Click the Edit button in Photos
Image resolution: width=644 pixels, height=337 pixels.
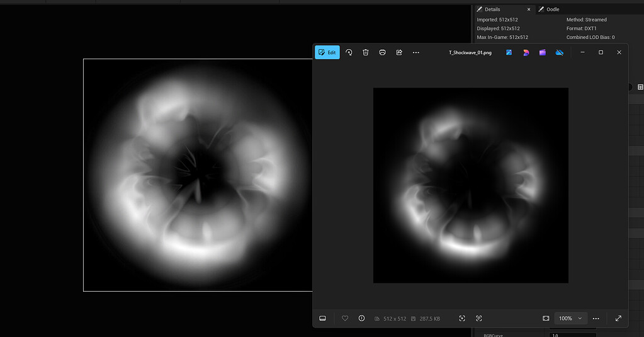327,52
